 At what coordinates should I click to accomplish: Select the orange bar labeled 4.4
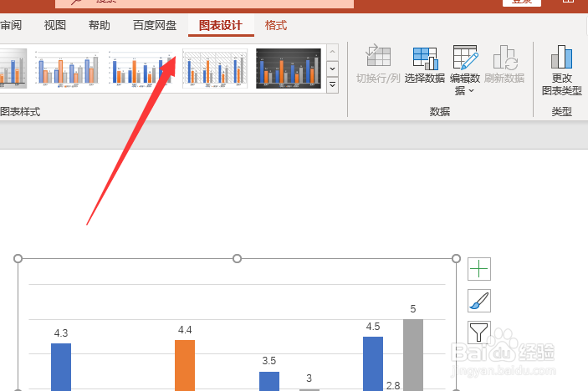(x=185, y=365)
